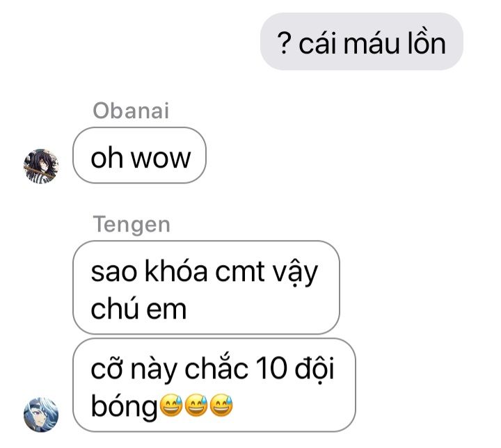Open Tengen's profile picture avatar
Screen dimensions: 501x448
[41, 415]
